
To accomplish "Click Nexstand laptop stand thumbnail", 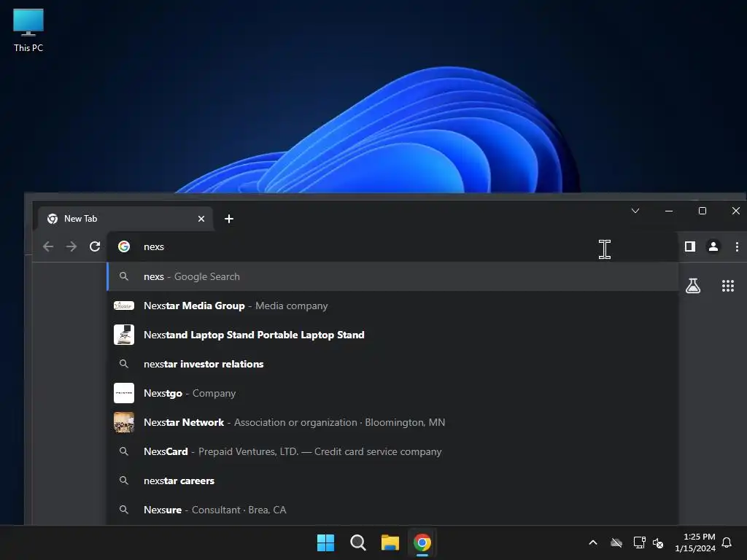I will click(124, 335).
